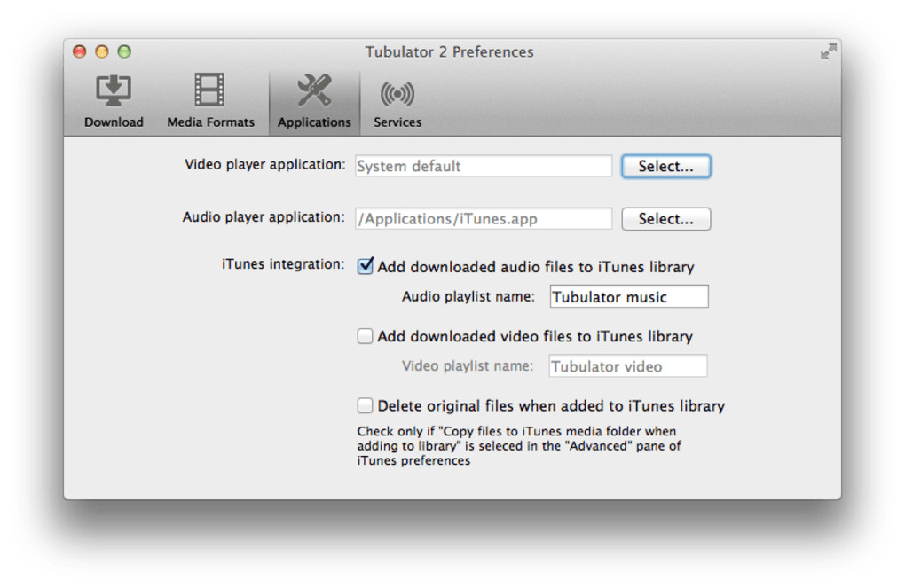Click the Video playlist name field
This screenshot has width=905, height=588.
[x=627, y=366]
